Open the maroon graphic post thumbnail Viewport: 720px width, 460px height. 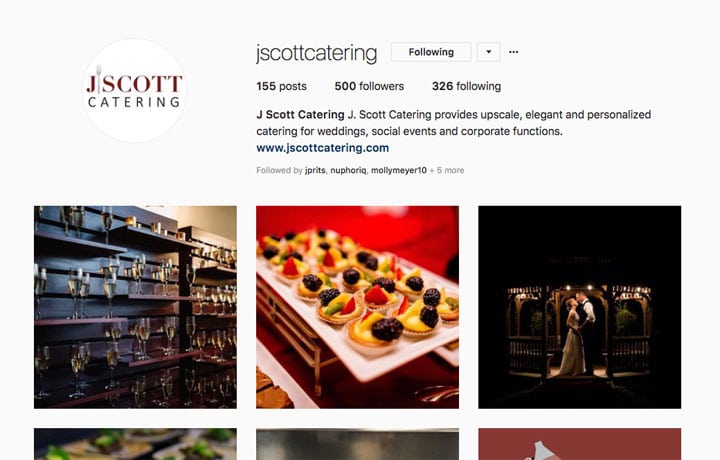tap(579, 444)
